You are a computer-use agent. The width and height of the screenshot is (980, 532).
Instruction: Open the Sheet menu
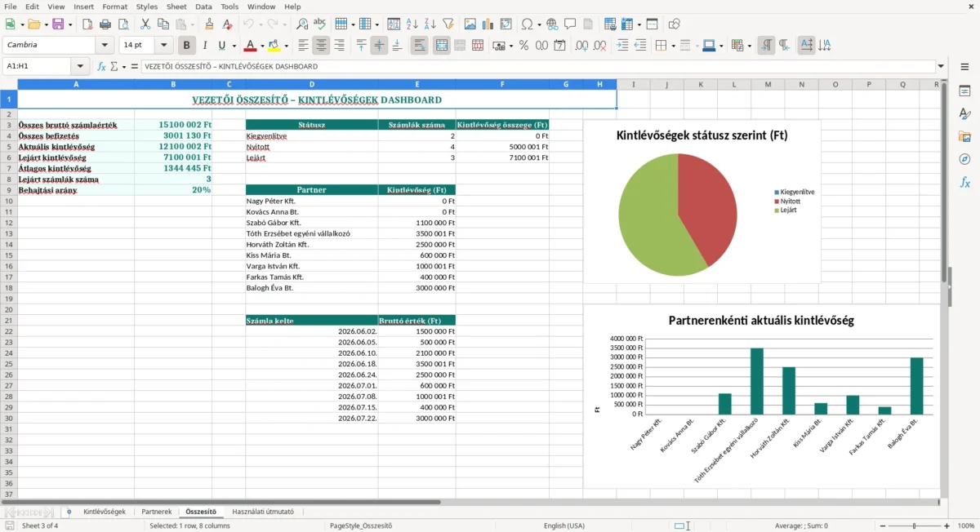coord(176,7)
